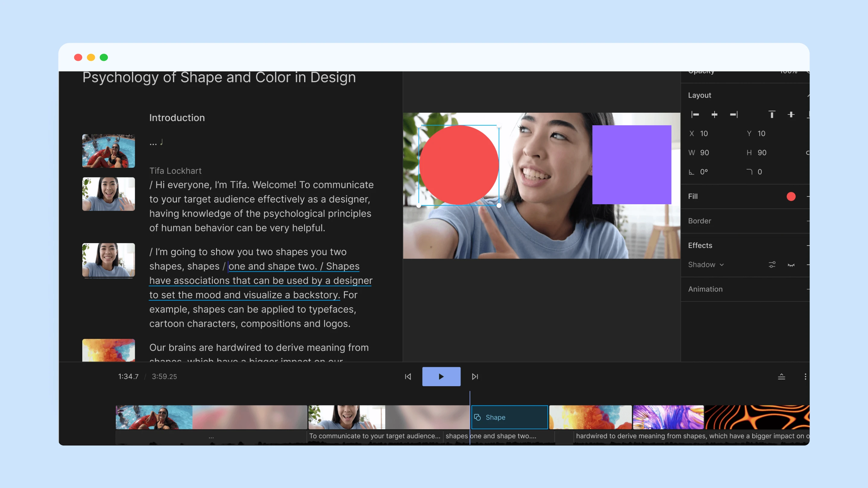Open the three-dot more options menu
868x488 pixels.
tap(805, 377)
